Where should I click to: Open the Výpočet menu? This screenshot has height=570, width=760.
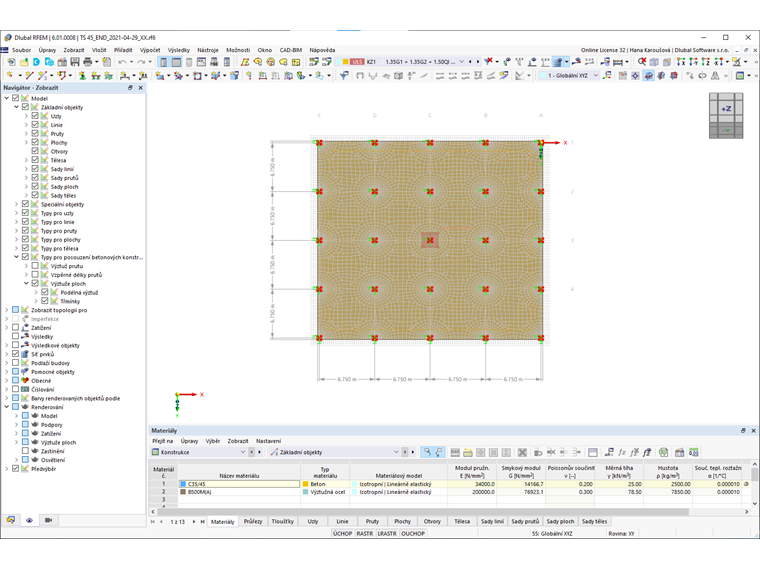150,50
